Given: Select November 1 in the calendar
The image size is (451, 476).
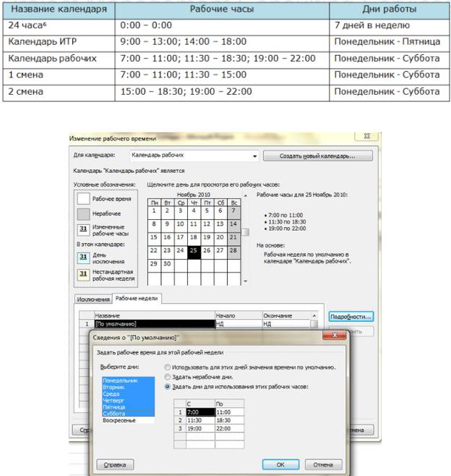Looking at the screenshot, I should 154,212.
